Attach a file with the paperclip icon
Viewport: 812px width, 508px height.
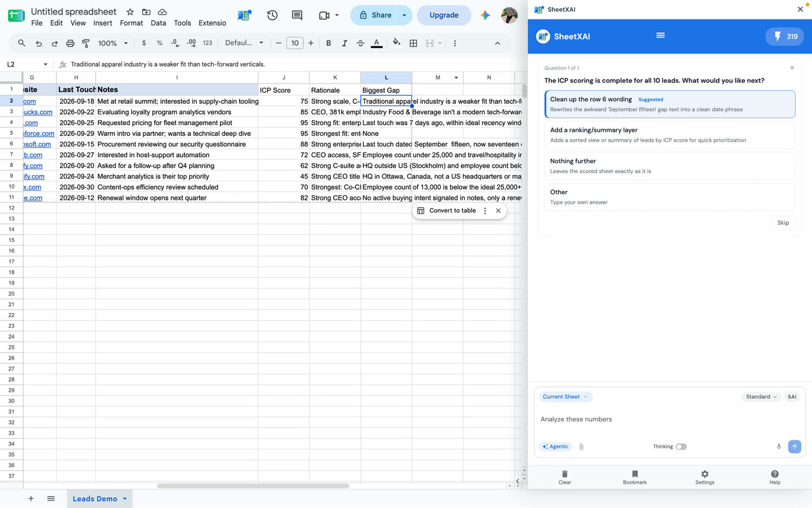coord(581,446)
